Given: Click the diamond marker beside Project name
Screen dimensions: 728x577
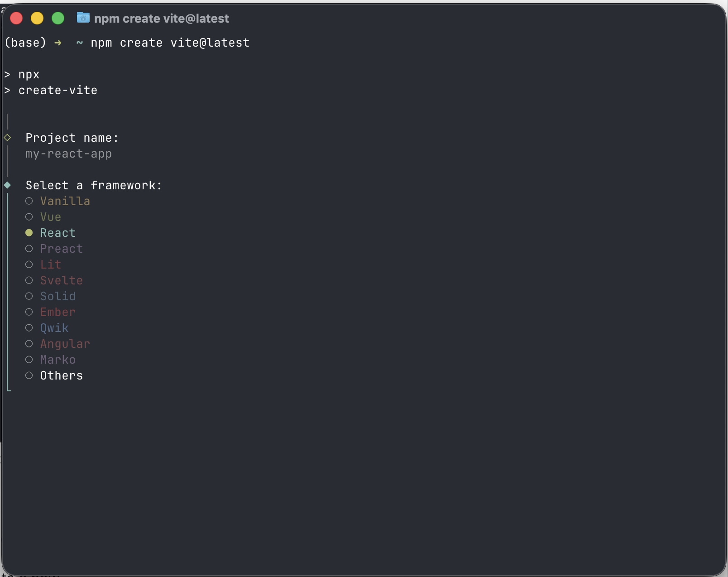Looking at the screenshot, I should pos(7,137).
